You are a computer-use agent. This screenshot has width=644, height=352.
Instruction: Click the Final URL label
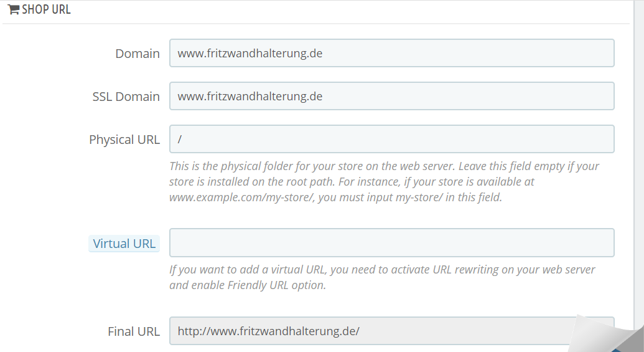tap(134, 331)
